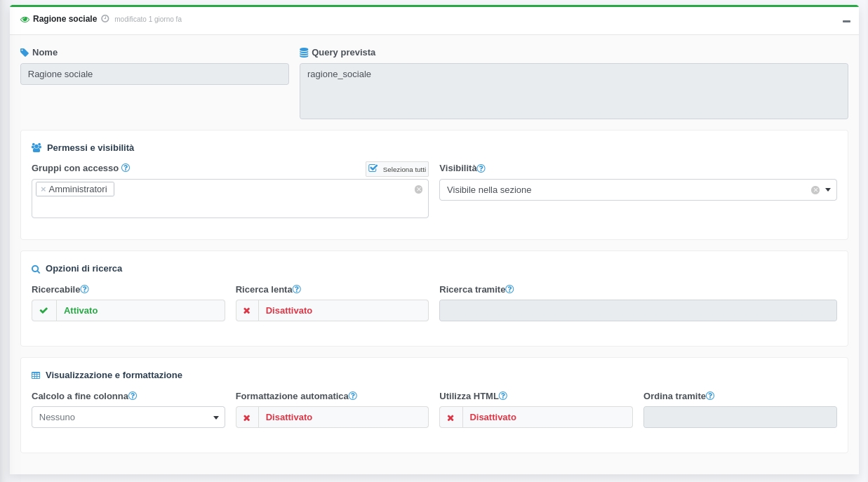Enable the Formattazione automatica toggle
This screenshot has width=868, height=482.
click(x=332, y=417)
